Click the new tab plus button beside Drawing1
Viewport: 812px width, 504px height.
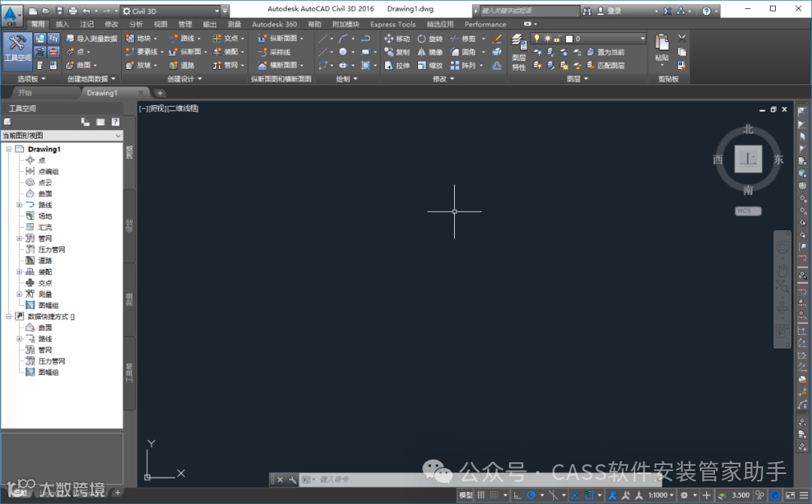(160, 93)
